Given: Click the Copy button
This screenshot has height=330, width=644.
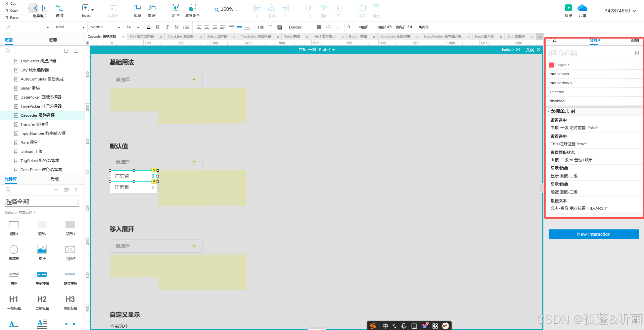Looking at the screenshot, I should coord(11,10).
